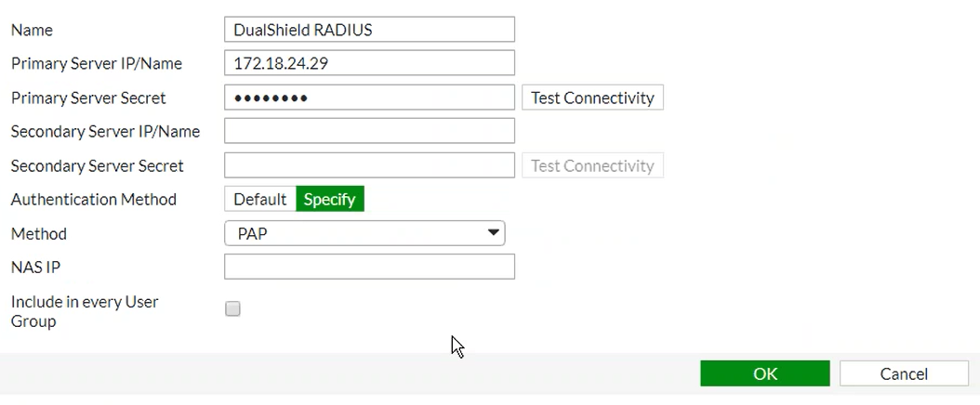Click the greyed-out secondary Test Connectivity button
This screenshot has width=980, height=405.
[592, 165]
